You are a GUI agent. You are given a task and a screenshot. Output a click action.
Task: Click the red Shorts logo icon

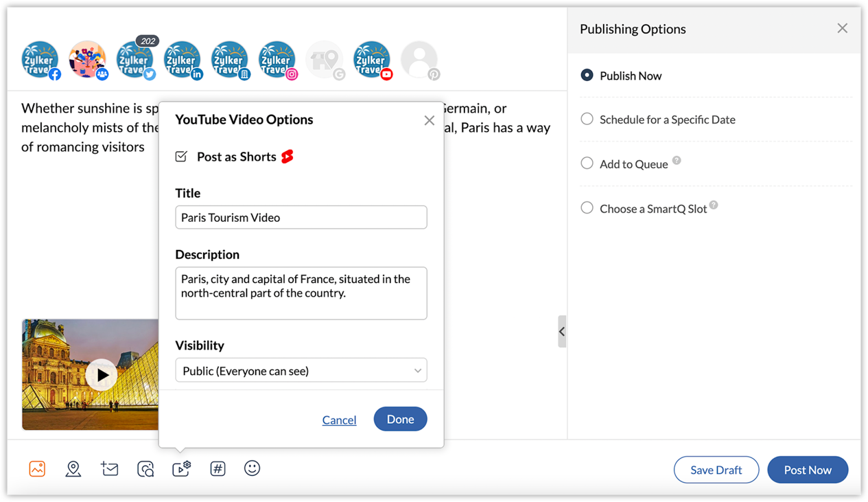tap(288, 157)
